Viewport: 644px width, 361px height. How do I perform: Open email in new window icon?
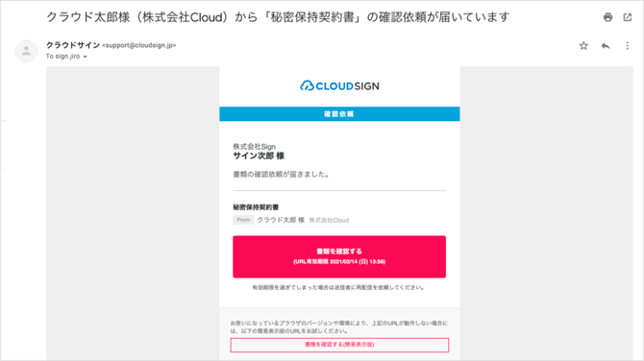[x=627, y=17]
